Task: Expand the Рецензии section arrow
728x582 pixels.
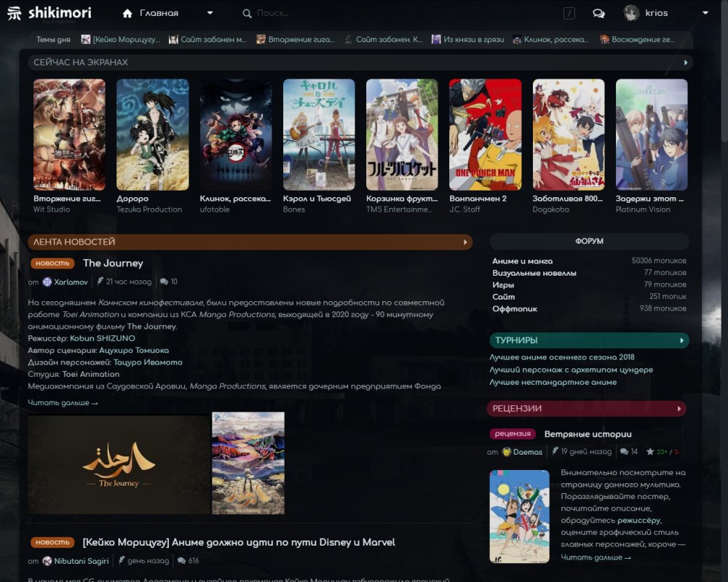Action: (x=678, y=409)
